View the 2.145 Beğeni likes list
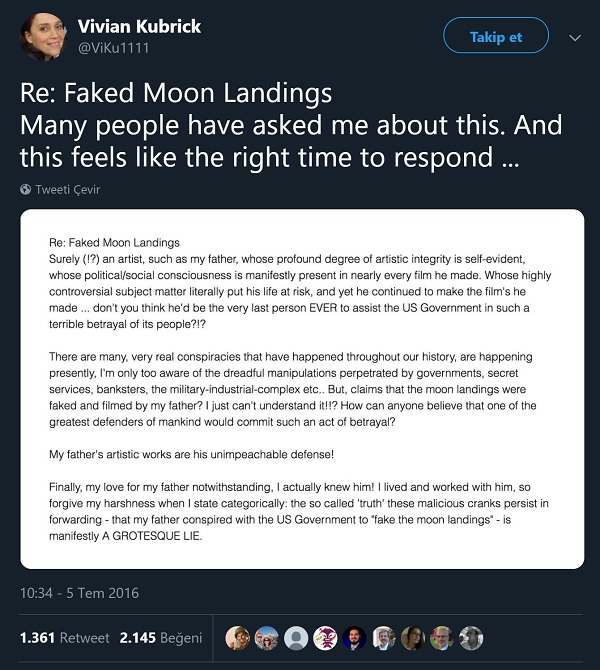Viewport: 600px width, 670px height. tap(160, 637)
